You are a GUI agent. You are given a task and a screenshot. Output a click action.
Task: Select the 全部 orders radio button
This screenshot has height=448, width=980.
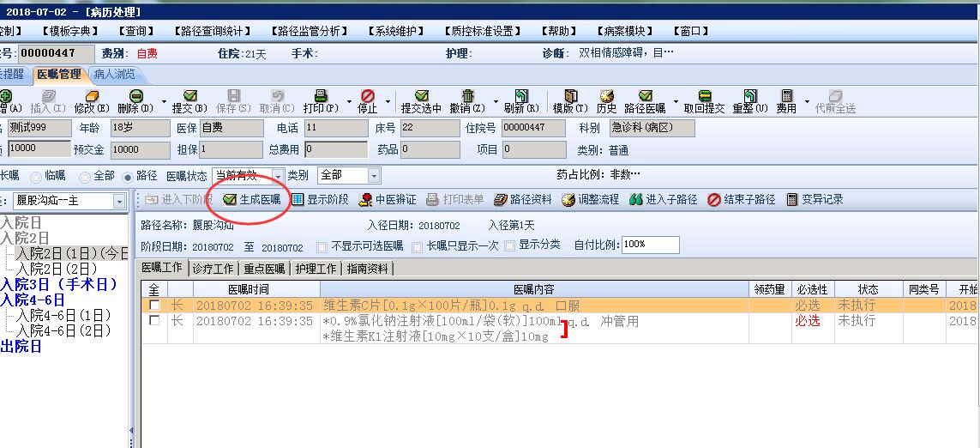(x=85, y=177)
